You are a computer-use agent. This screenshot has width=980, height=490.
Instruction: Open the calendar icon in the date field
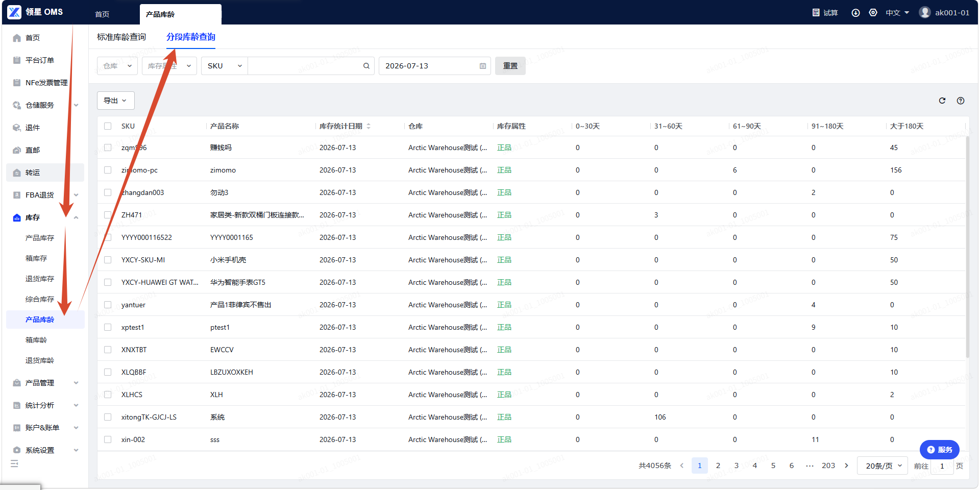pos(483,66)
